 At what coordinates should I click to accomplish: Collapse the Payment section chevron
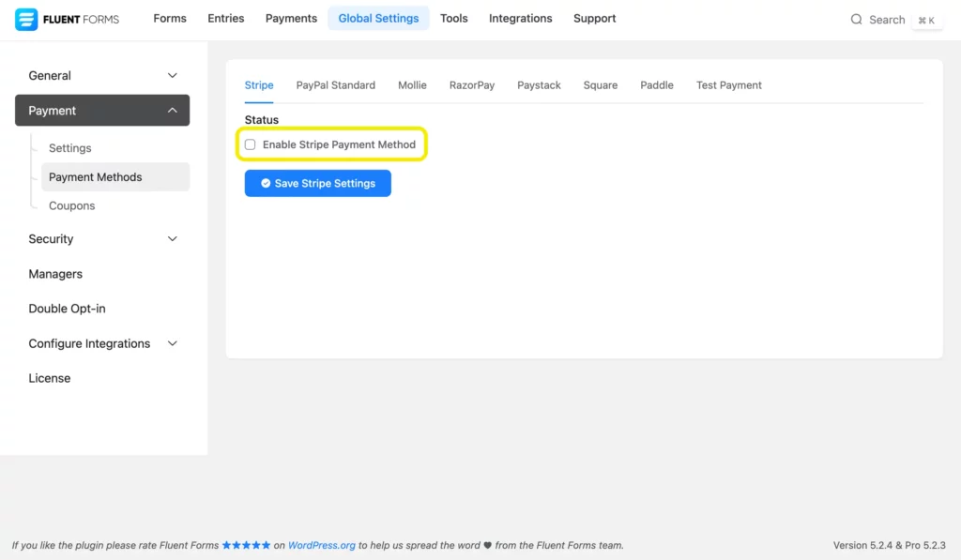point(173,111)
